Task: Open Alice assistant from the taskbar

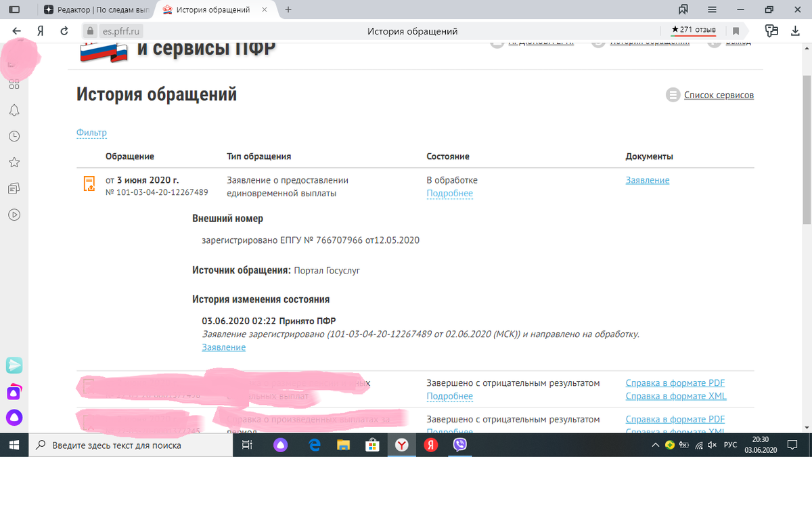Action: click(x=281, y=445)
